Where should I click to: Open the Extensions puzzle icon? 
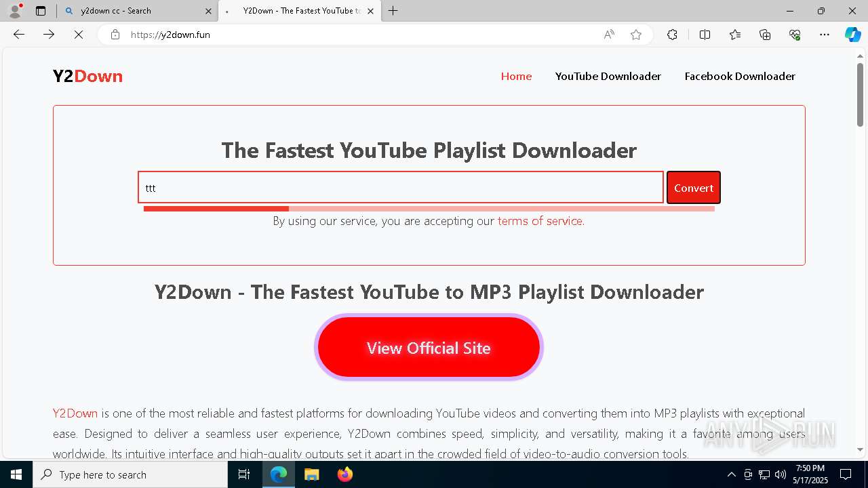[672, 35]
